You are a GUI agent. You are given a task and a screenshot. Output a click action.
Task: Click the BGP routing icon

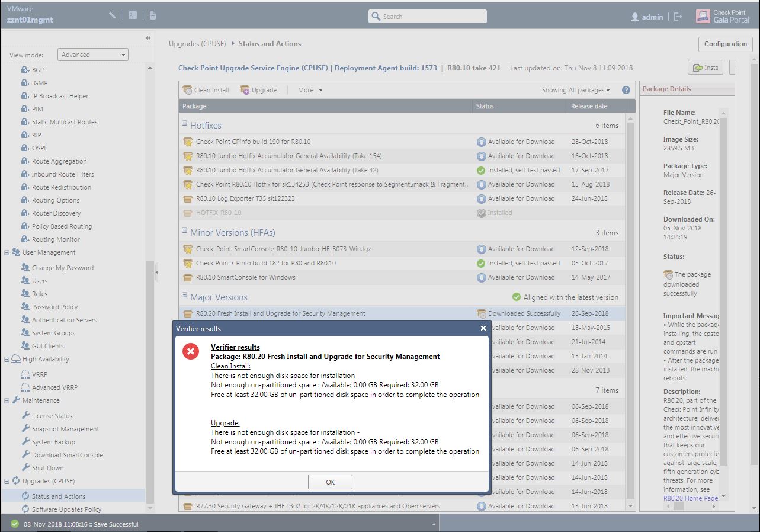25,70
